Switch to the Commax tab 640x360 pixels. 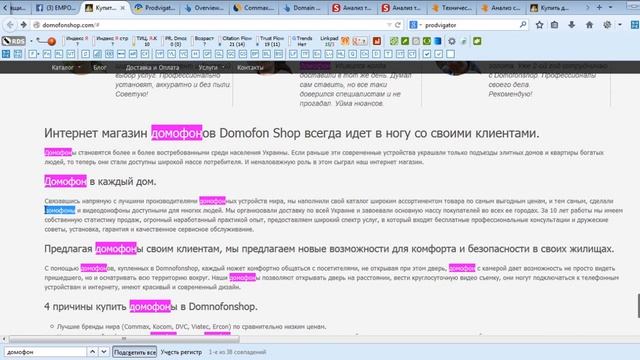click(254, 7)
